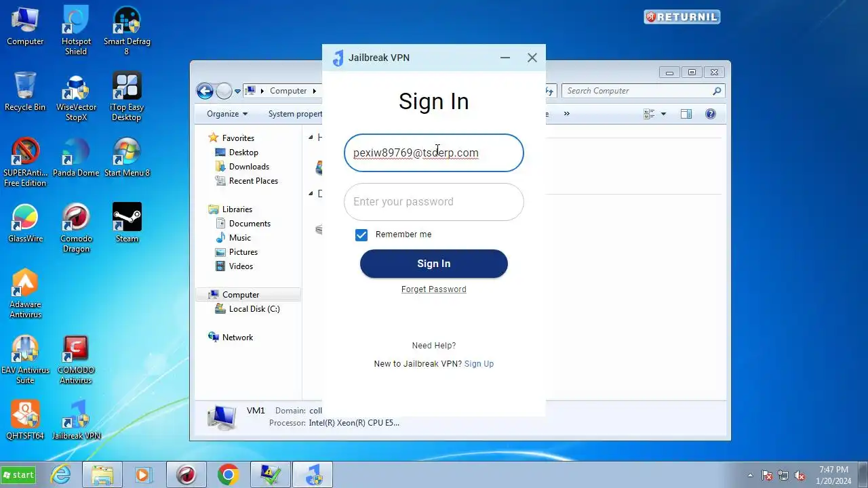Click Forget Password link
The image size is (868, 488).
tap(434, 289)
